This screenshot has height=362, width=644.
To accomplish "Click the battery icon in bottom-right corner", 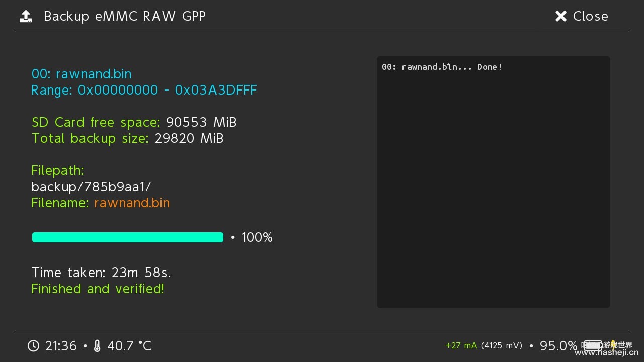I will pyautogui.click(x=593, y=345).
